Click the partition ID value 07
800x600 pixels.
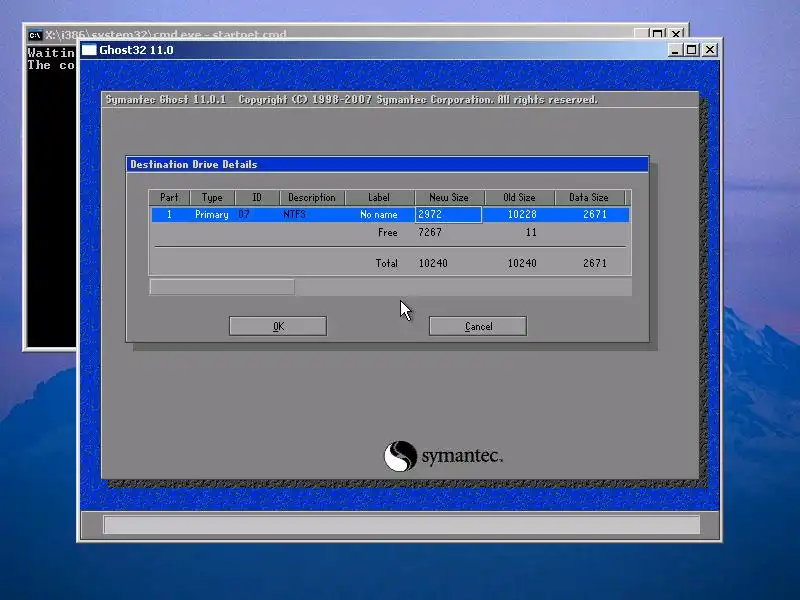(x=244, y=214)
